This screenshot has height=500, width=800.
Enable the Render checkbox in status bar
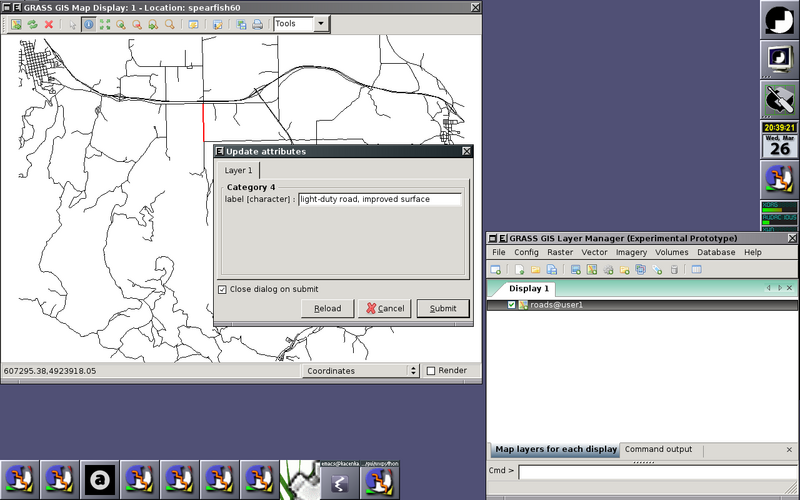coord(431,371)
